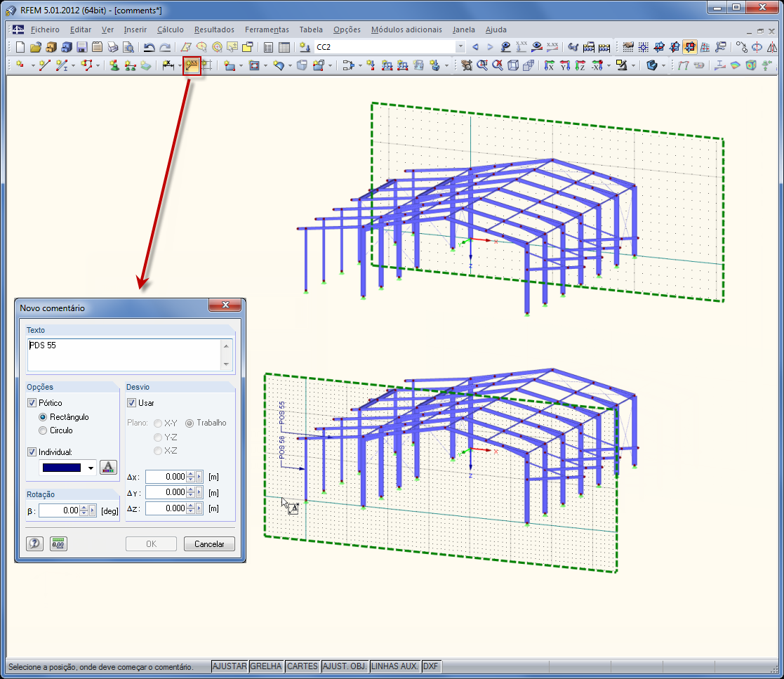Select the Trabalho plane radio button
The height and width of the screenshot is (679, 784).
(x=190, y=423)
